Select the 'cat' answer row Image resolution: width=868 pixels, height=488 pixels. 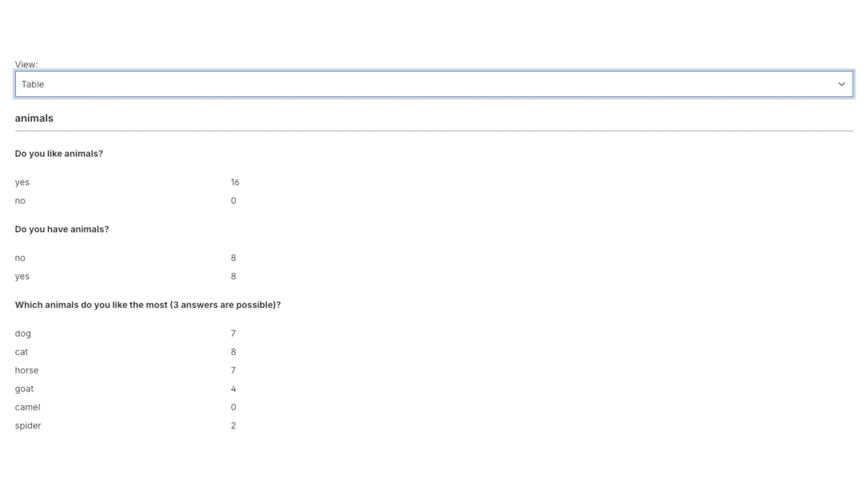(21, 352)
